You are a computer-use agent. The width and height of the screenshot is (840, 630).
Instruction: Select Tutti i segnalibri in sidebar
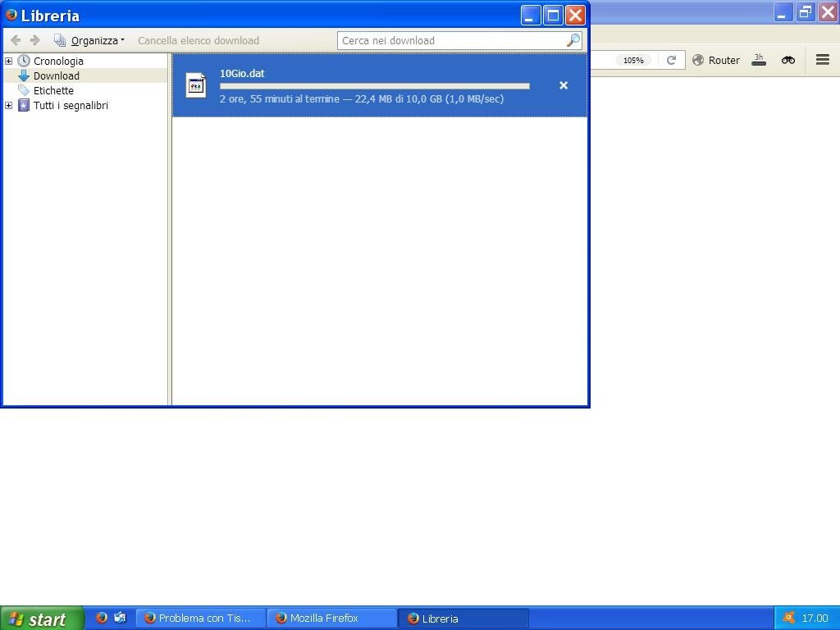tap(71, 106)
